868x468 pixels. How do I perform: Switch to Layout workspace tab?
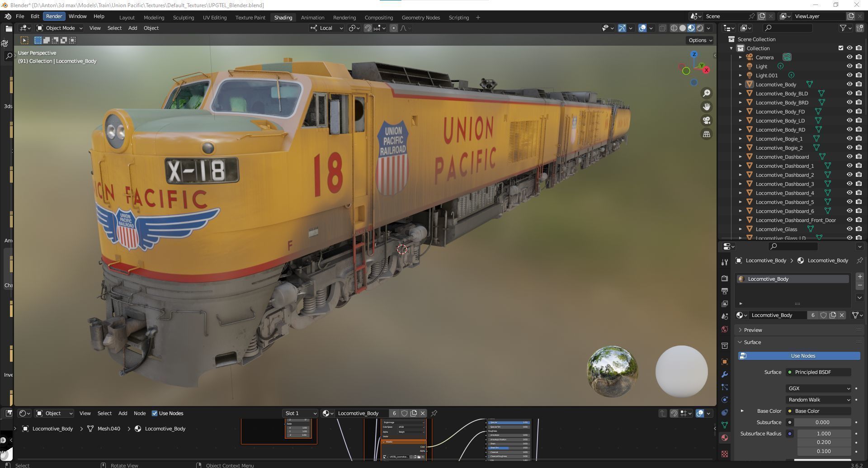[127, 18]
